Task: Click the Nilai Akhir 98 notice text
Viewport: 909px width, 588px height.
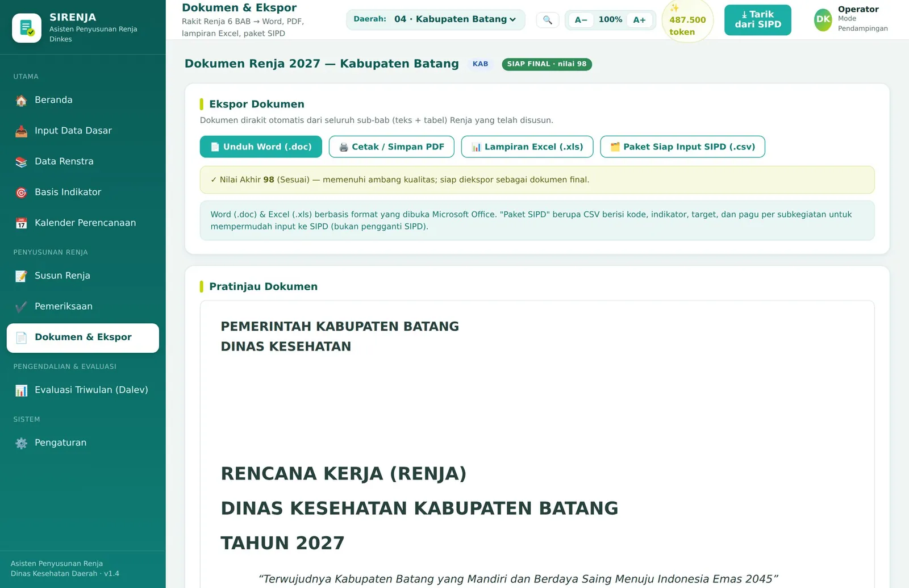Action: (x=400, y=180)
